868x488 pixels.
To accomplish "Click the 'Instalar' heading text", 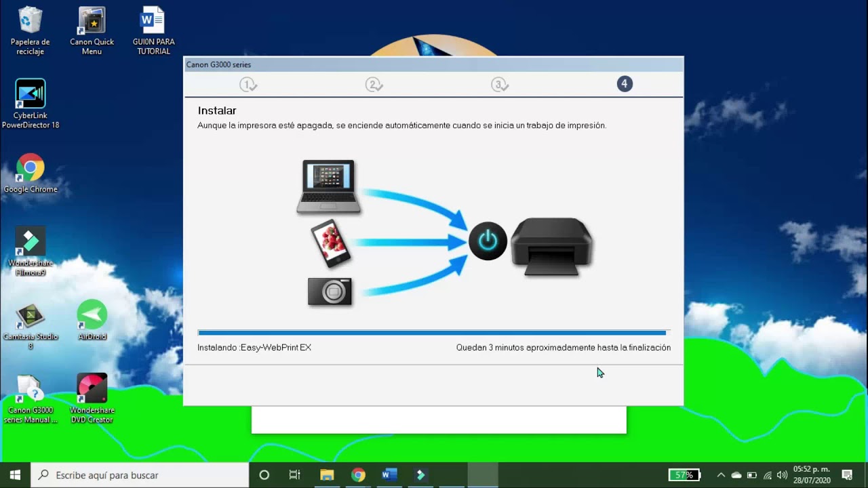I will click(x=217, y=110).
